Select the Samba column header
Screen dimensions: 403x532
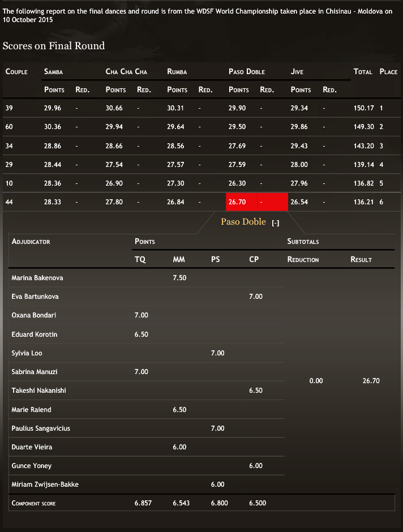(x=53, y=72)
